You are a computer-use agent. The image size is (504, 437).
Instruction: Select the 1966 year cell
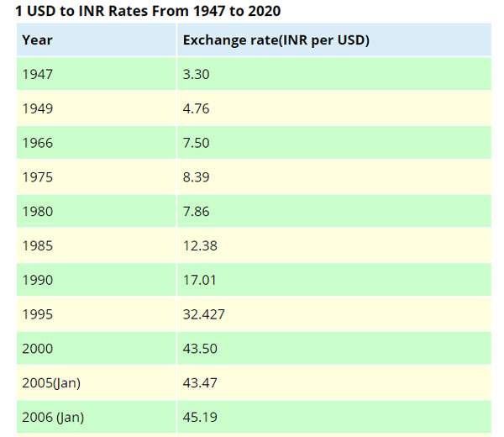(37, 143)
